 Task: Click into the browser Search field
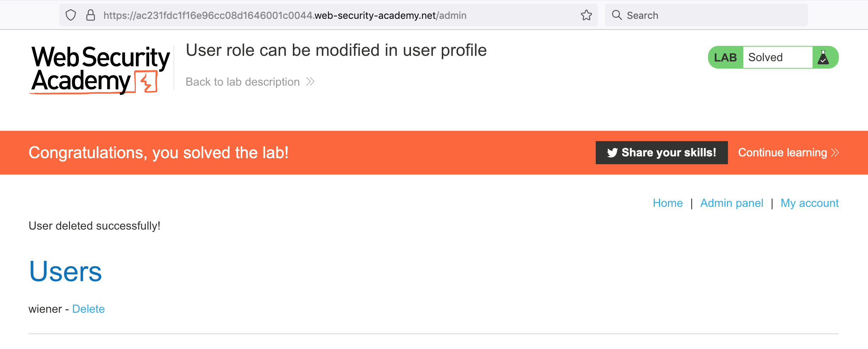(x=711, y=15)
